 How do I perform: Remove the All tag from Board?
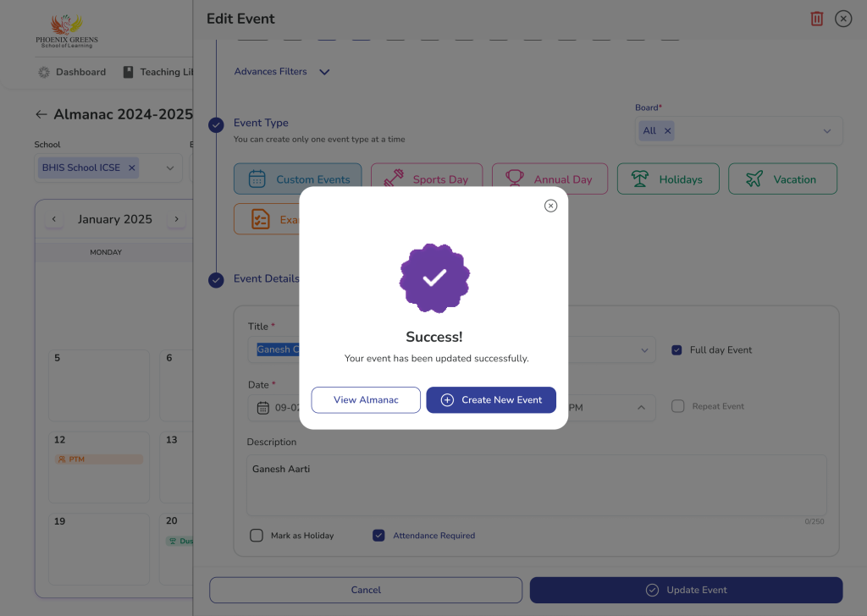667,131
